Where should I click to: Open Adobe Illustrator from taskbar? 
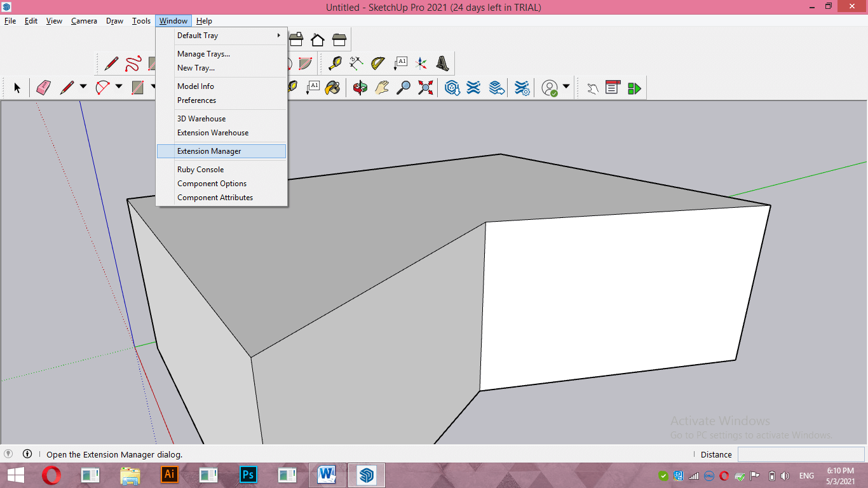point(170,474)
